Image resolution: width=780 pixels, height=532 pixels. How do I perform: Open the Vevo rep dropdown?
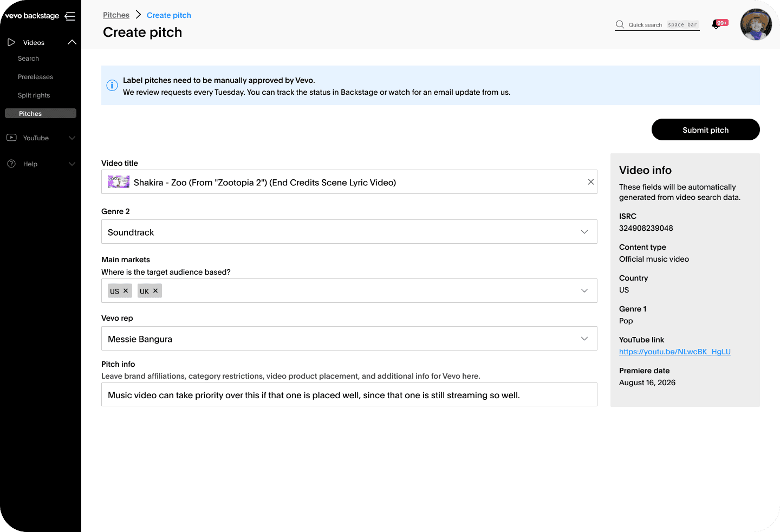pos(349,339)
